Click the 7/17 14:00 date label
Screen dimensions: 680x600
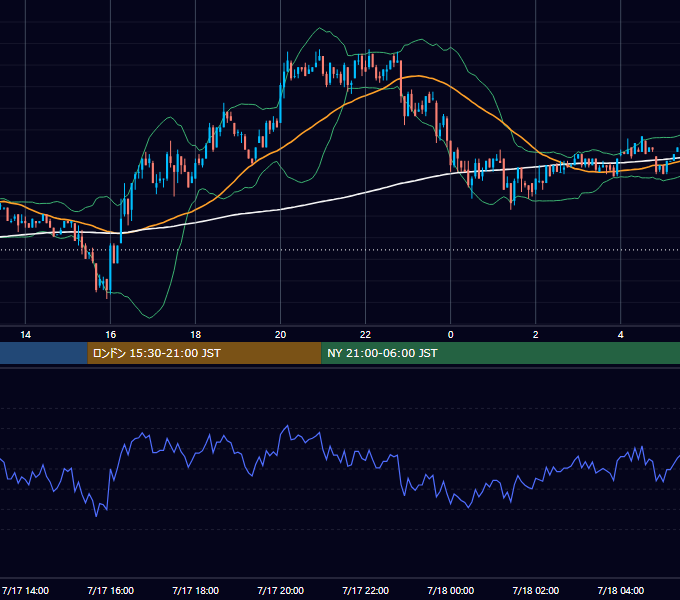click(x=26, y=590)
